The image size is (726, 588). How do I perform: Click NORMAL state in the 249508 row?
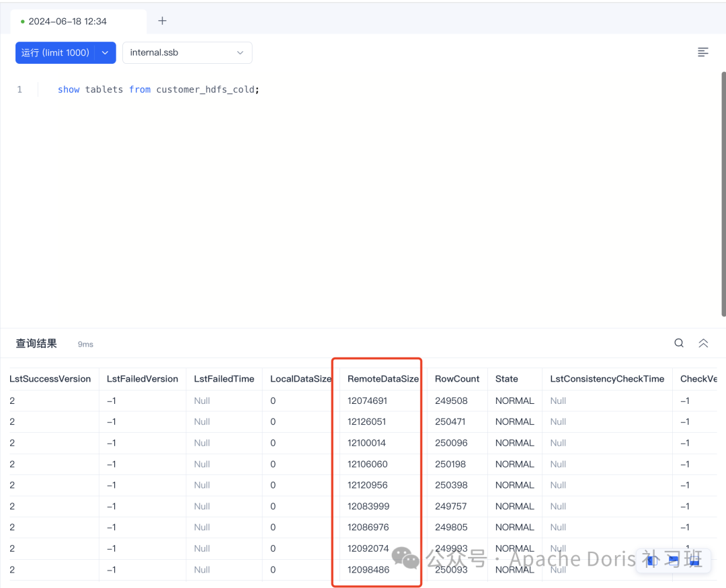coord(514,401)
